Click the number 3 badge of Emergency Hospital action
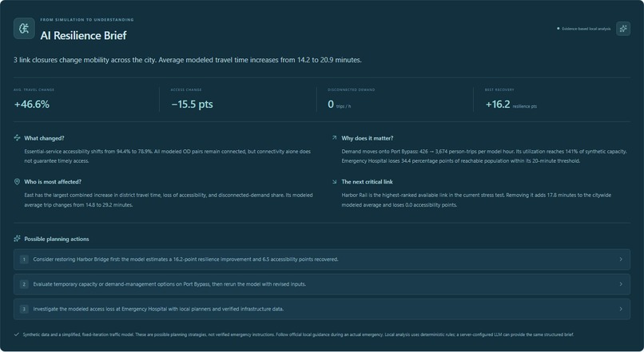Screen dimensions: 644x352 tap(24, 309)
